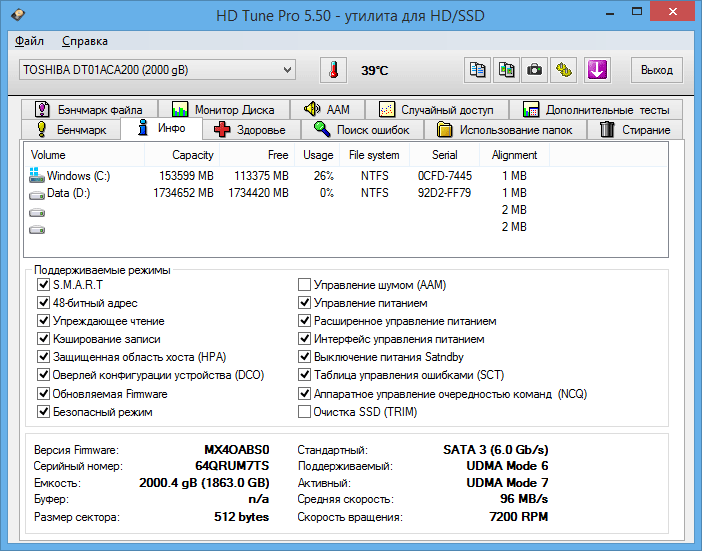Toggle the Очистка SSD (TRIM) checkbox

[304, 411]
